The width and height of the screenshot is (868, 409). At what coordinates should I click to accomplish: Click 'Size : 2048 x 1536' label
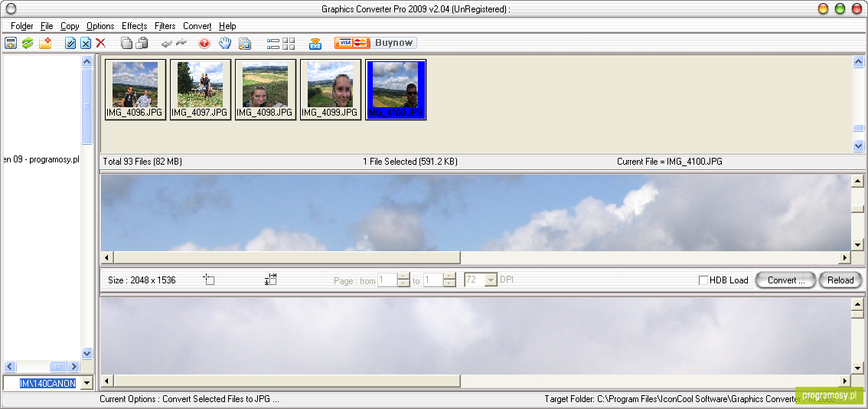[x=142, y=280]
